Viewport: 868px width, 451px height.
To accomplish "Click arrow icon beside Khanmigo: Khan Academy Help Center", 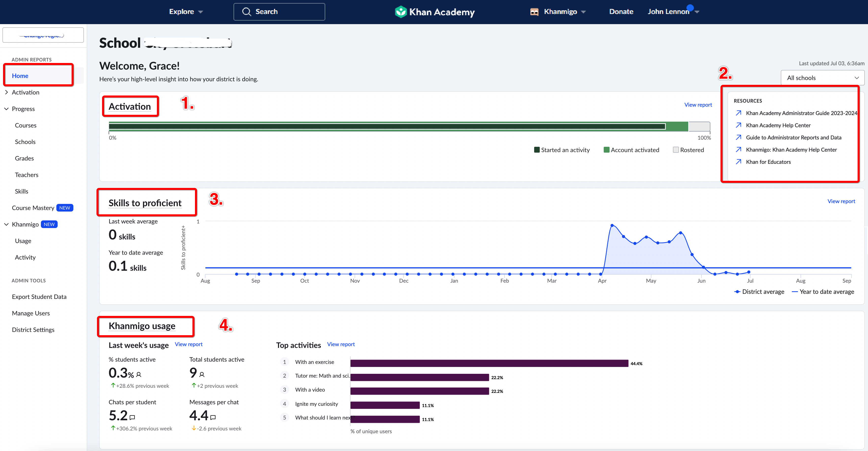I will (738, 149).
